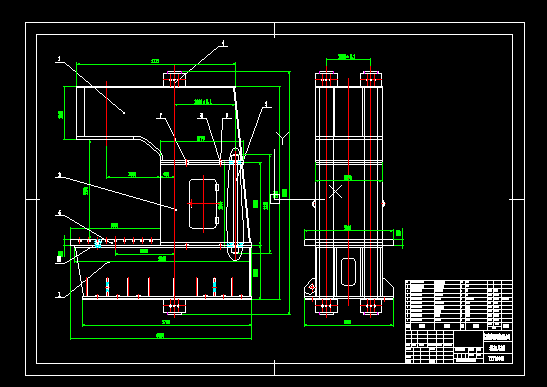
Task: Click the empty black rectangle inside the title block
Action: 468,339
